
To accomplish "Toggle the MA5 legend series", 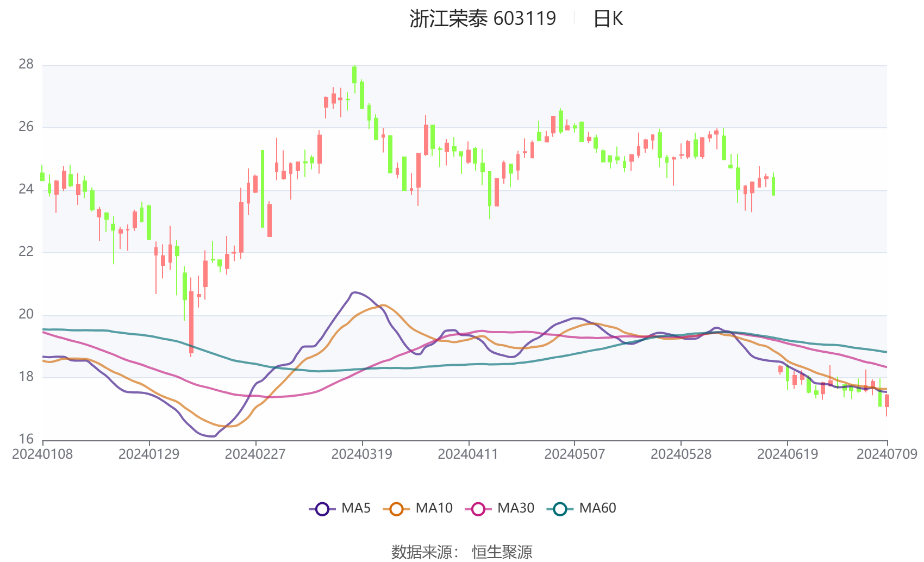I will (x=340, y=509).
